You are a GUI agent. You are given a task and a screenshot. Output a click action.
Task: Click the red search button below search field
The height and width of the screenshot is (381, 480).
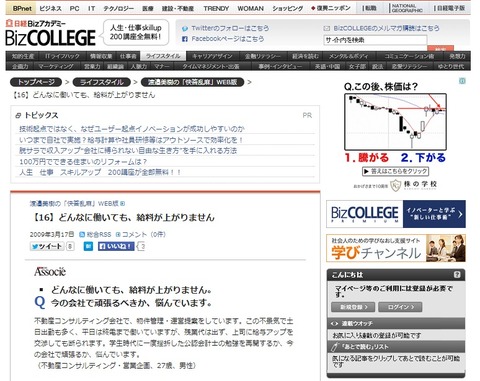click(x=440, y=49)
